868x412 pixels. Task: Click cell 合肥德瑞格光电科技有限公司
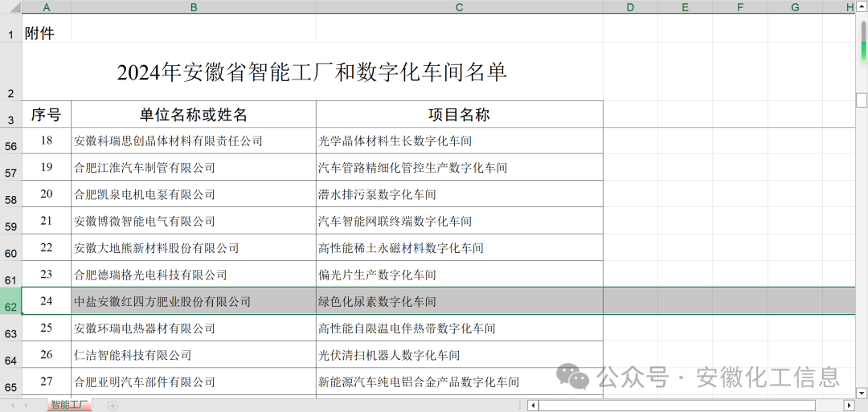tap(194, 275)
